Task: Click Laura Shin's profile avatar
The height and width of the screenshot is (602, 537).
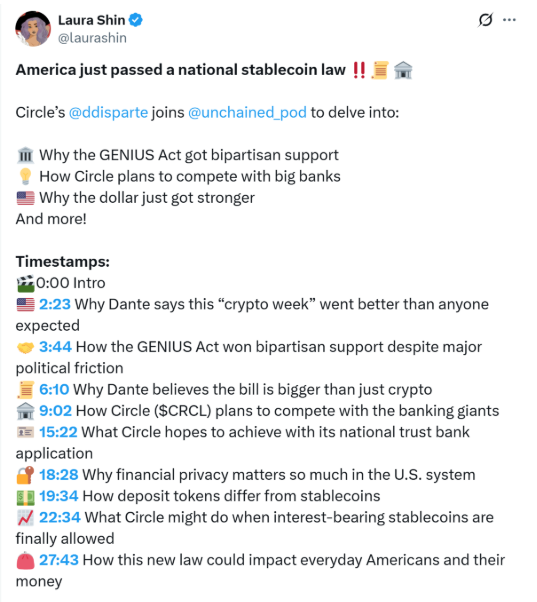Action: 33,28
